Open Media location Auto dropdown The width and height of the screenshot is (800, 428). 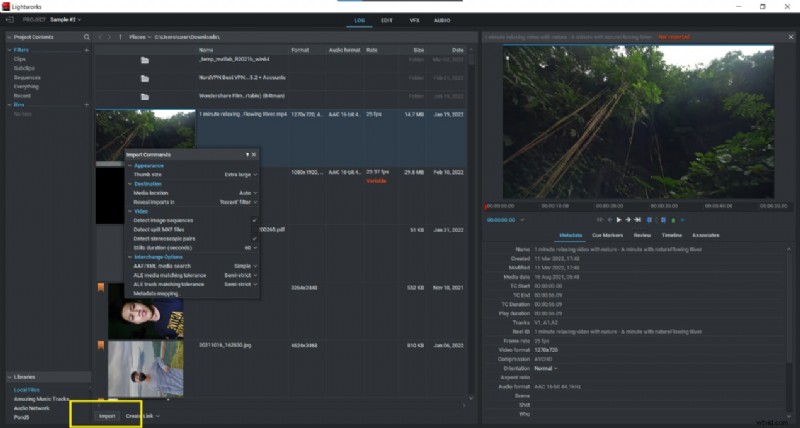248,193
